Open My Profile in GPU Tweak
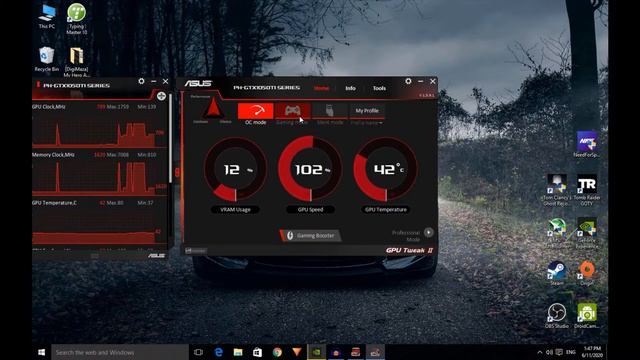Image resolution: width=640 pixels, height=360 pixels. coord(367,111)
